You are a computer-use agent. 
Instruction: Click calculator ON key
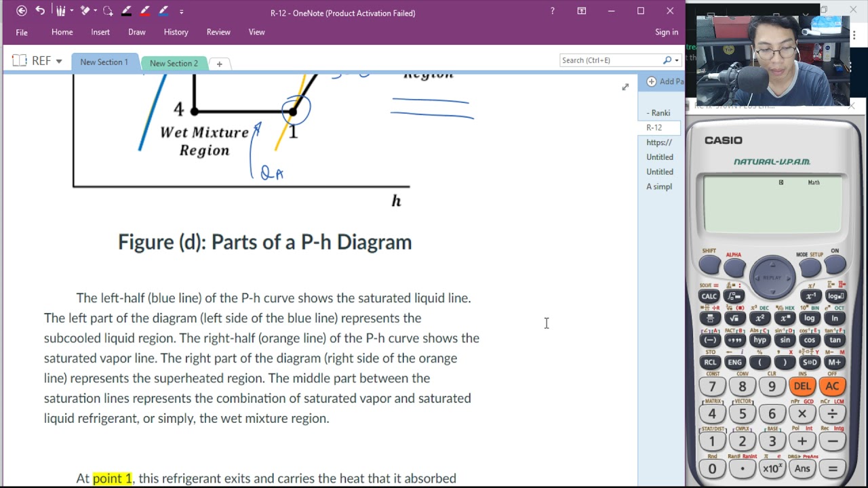point(835,264)
